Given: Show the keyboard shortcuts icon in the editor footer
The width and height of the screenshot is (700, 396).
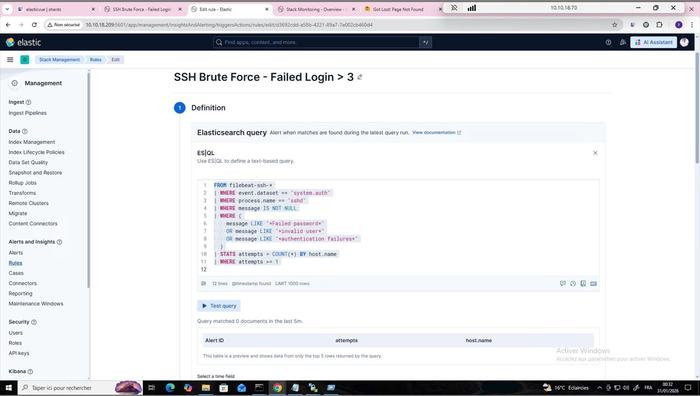Looking at the screenshot, I should [593, 283].
